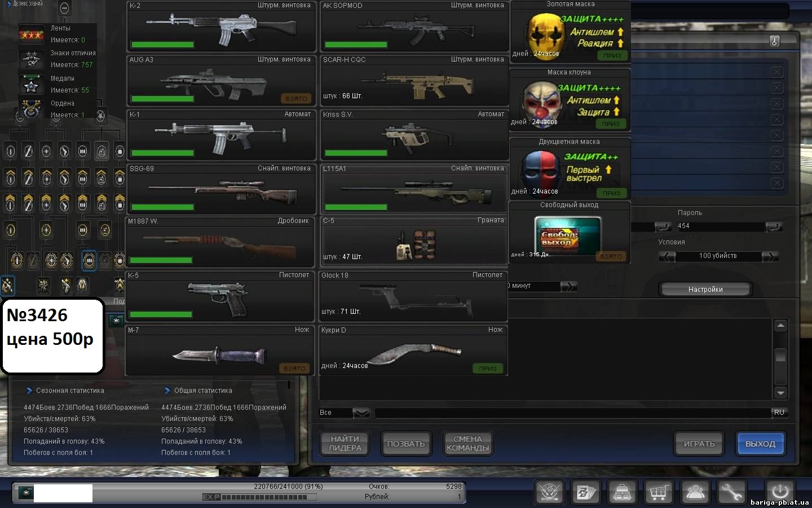
Task: Click the chat message input field
Action: tap(572, 413)
